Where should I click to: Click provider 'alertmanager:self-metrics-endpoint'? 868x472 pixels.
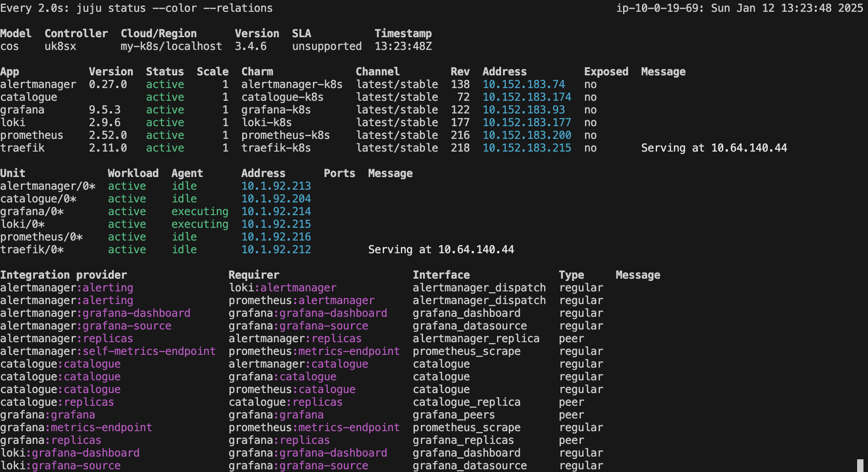click(108, 351)
